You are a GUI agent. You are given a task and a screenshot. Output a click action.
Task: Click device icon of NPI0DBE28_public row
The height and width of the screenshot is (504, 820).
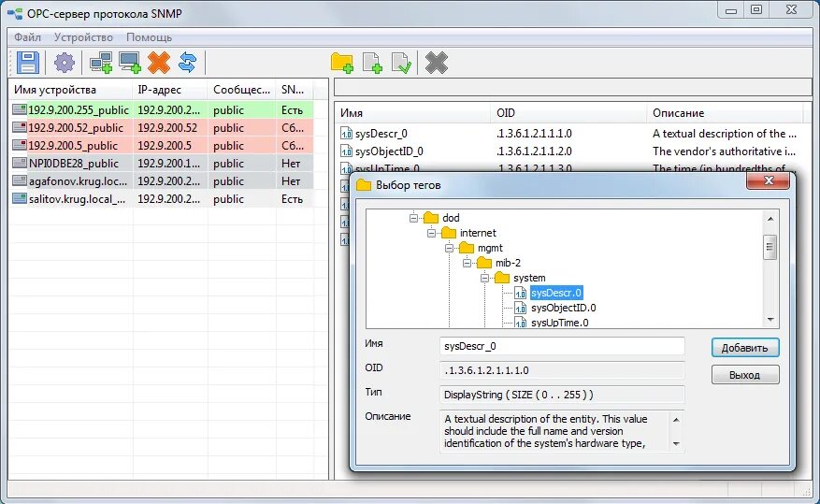coord(20,163)
